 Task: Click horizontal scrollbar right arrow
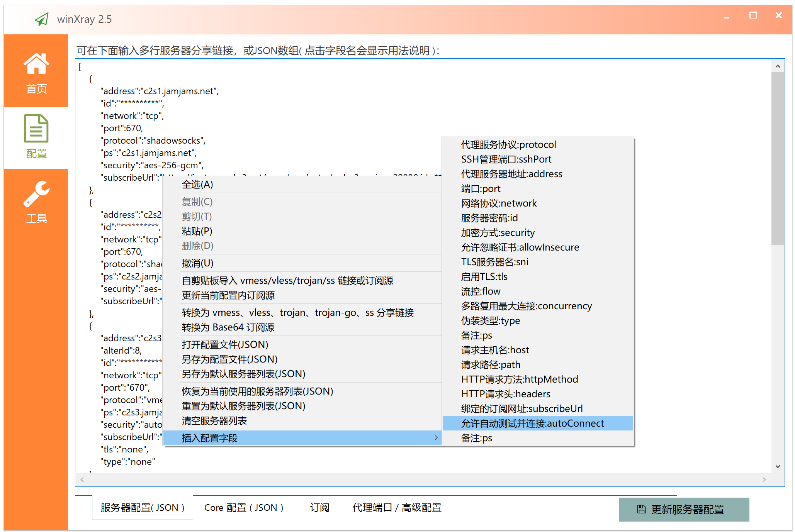pyautogui.click(x=764, y=479)
